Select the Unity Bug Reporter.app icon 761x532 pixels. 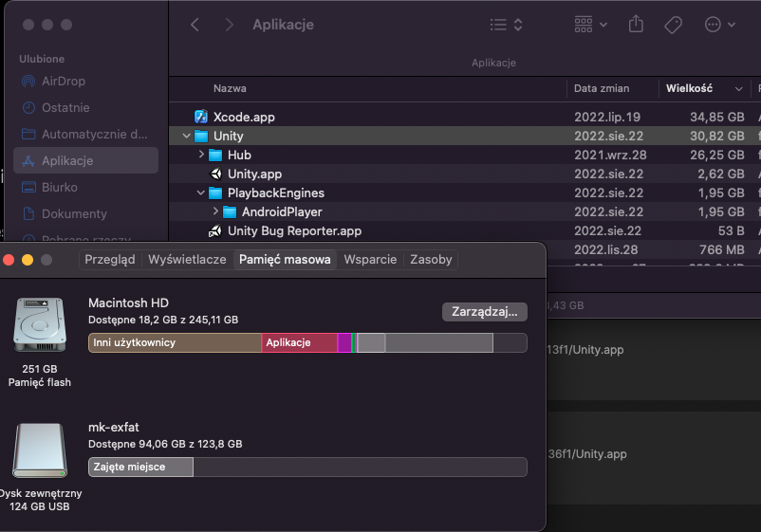tap(215, 230)
